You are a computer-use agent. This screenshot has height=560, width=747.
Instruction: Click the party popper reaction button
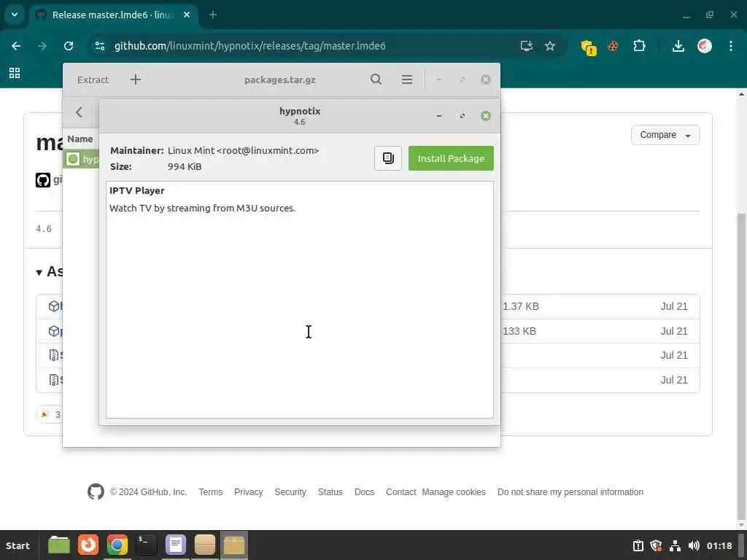[49, 414]
